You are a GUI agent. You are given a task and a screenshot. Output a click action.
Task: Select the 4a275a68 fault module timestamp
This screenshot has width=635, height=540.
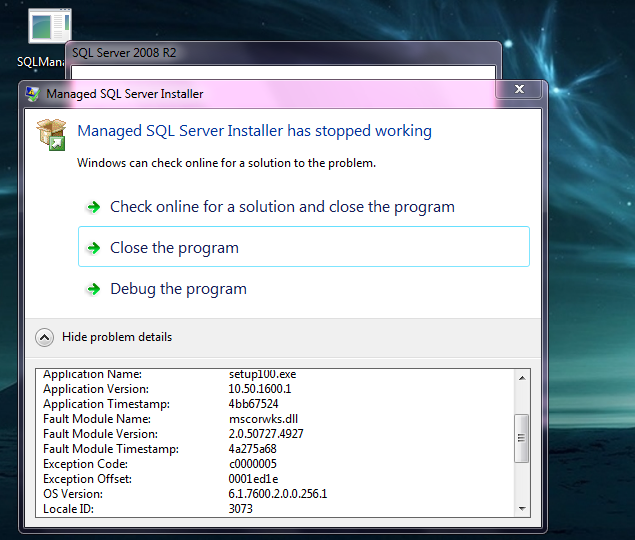[253, 449]
